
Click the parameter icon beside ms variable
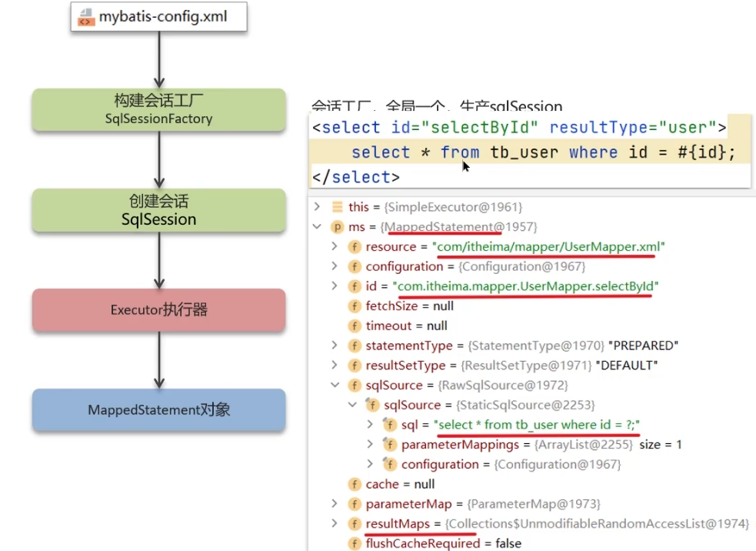pyautogui.click(x=337, y=227)
